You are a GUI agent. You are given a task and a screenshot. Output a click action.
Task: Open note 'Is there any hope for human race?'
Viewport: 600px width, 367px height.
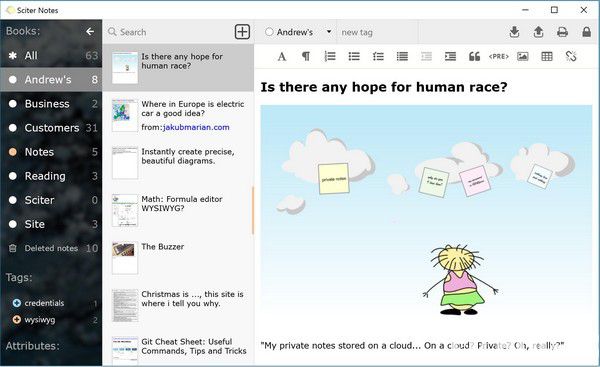[x=178, y=68]
